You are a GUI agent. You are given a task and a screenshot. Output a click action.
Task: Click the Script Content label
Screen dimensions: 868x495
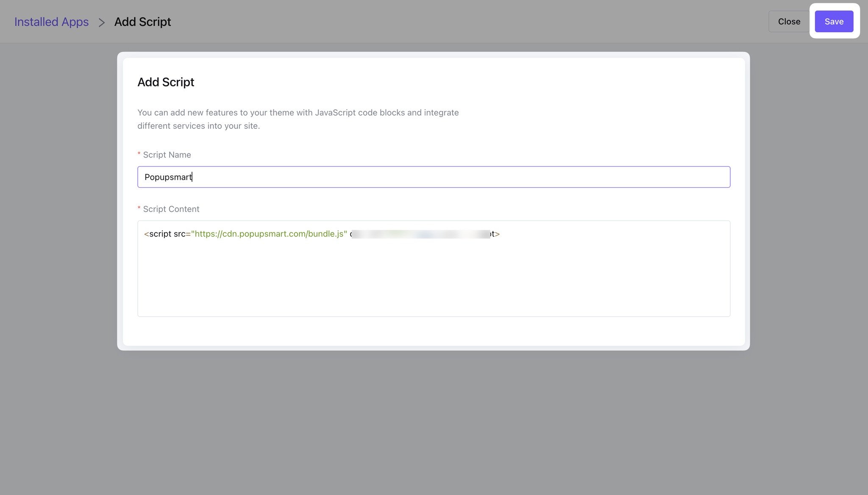click(171, 209)
